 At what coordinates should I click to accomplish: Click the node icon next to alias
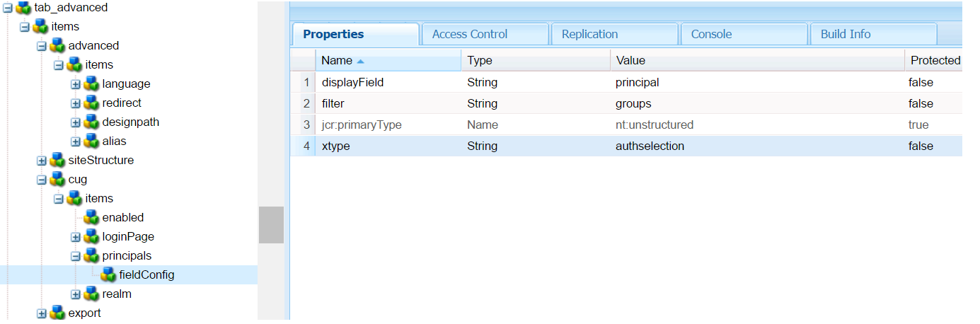(x=91, y=141)
